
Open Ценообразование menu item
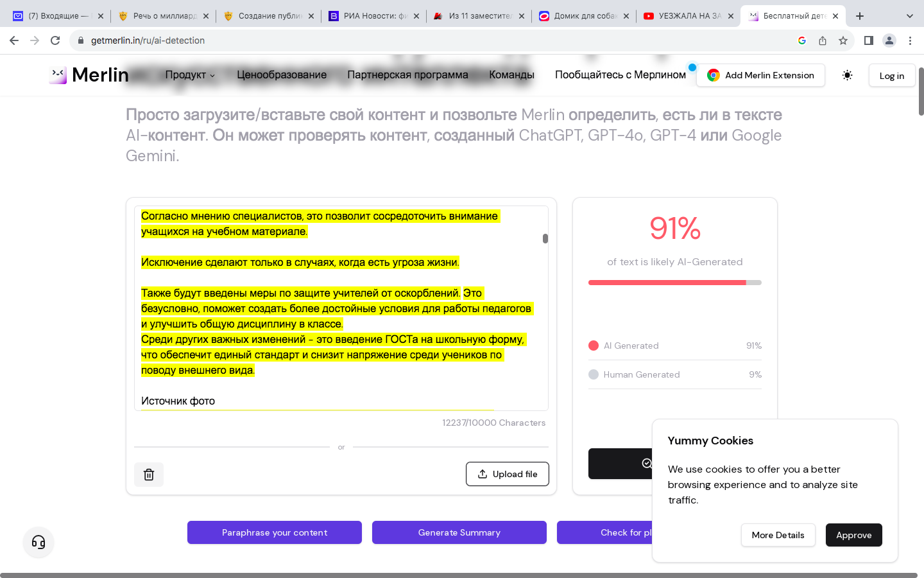pyautogui.click(x=282, y=75)
